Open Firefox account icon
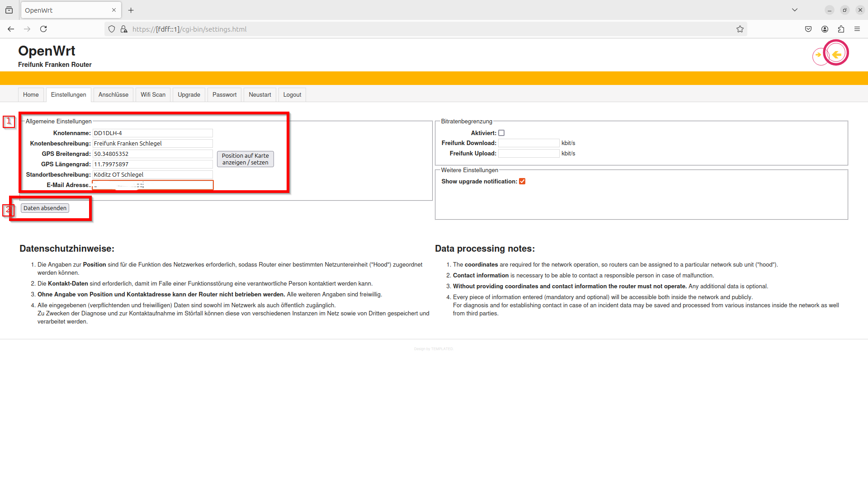 [x=825, y=29]
